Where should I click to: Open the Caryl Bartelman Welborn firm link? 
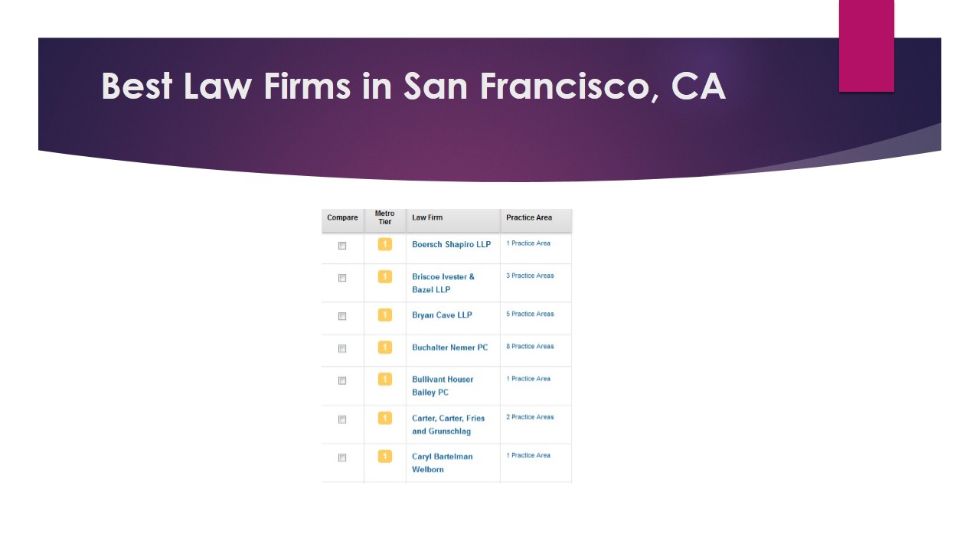(443, 461)
